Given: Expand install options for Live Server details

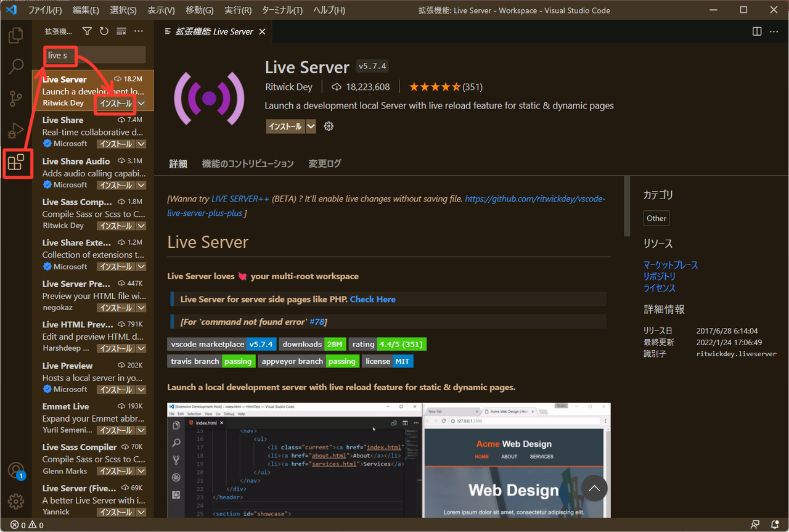Looking at the screenshot, I should point(311,126).
